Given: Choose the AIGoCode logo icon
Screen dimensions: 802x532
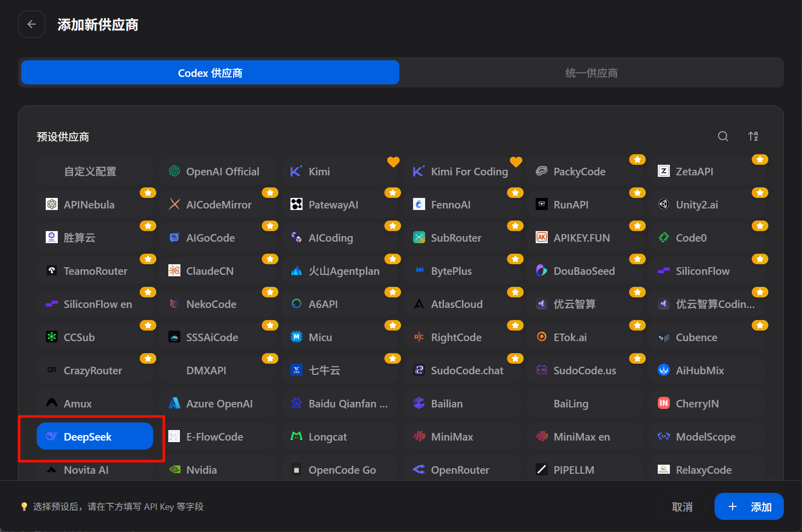Looking at the screenshot, I should pos(174,238).
